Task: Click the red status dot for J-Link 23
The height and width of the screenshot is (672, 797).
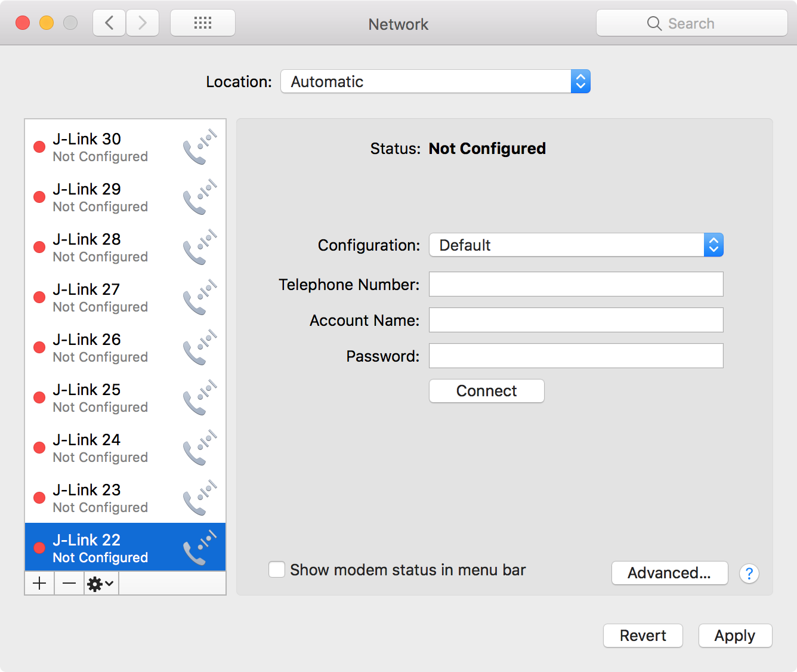Action: [39, 498]
